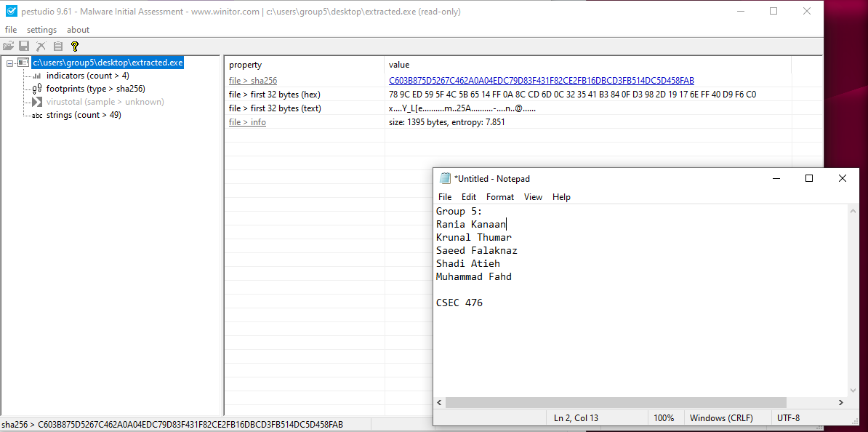Click the 'value' column header
Screen dimensions: 868x432
coord(399,65)
